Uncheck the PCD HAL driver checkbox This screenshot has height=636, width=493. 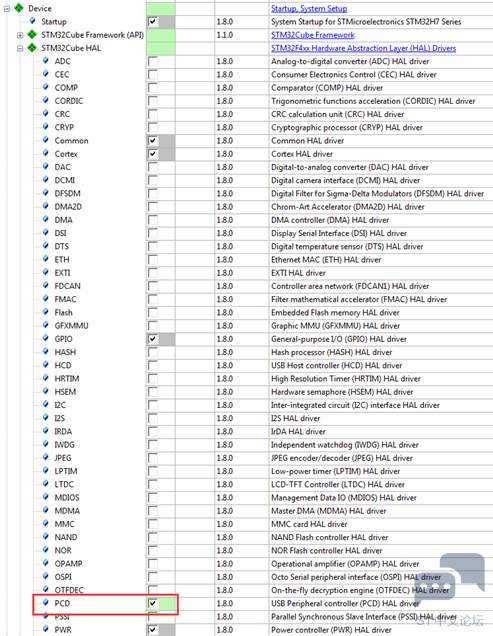[153, 604]
